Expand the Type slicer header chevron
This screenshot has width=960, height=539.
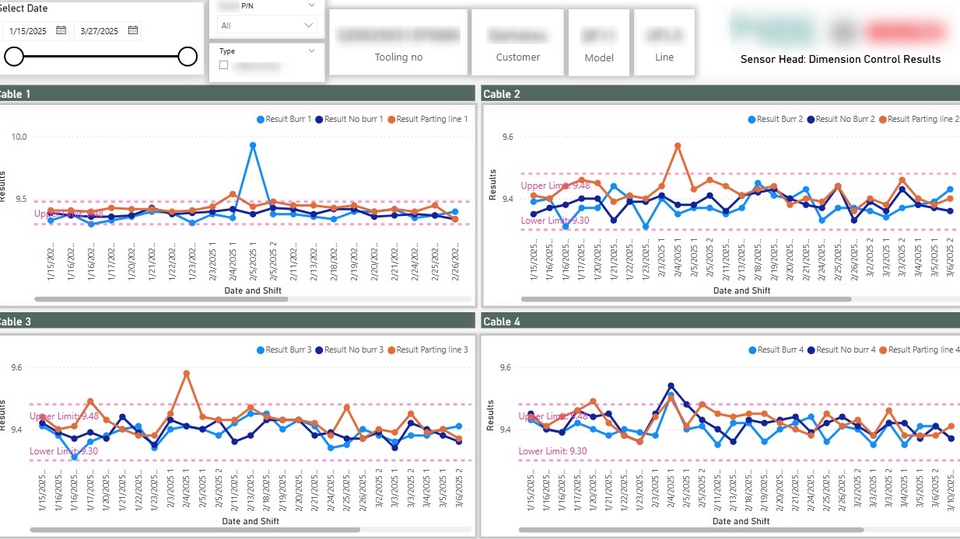(x=312, y=50)
